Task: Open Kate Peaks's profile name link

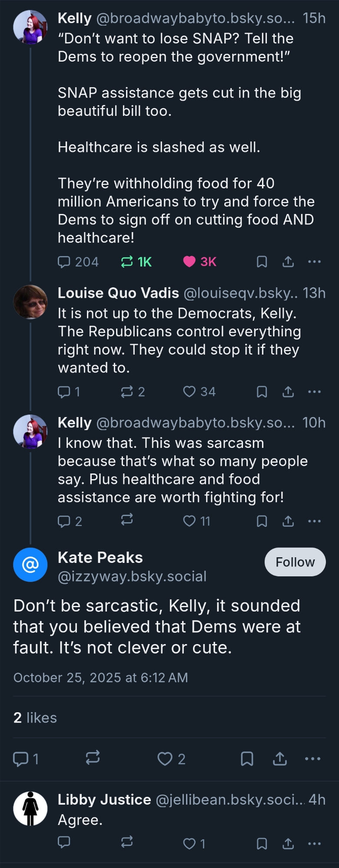Action: click(x=100, y=558)
